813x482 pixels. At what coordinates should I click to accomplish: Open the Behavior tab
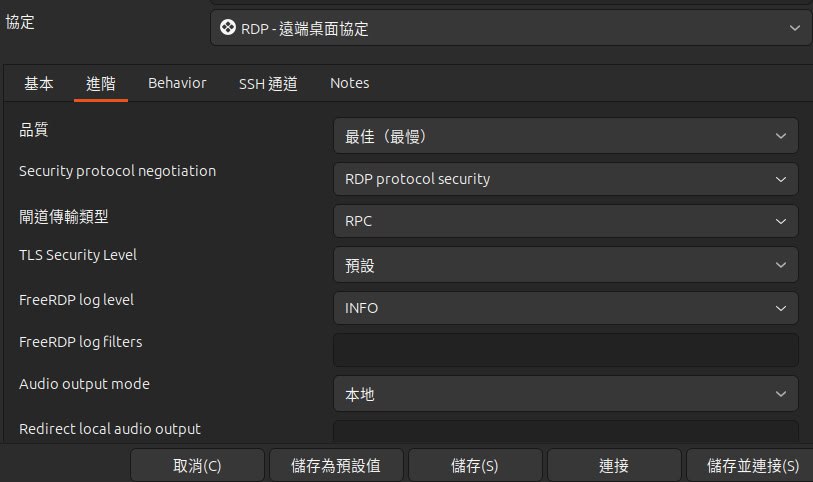[177, 84]
